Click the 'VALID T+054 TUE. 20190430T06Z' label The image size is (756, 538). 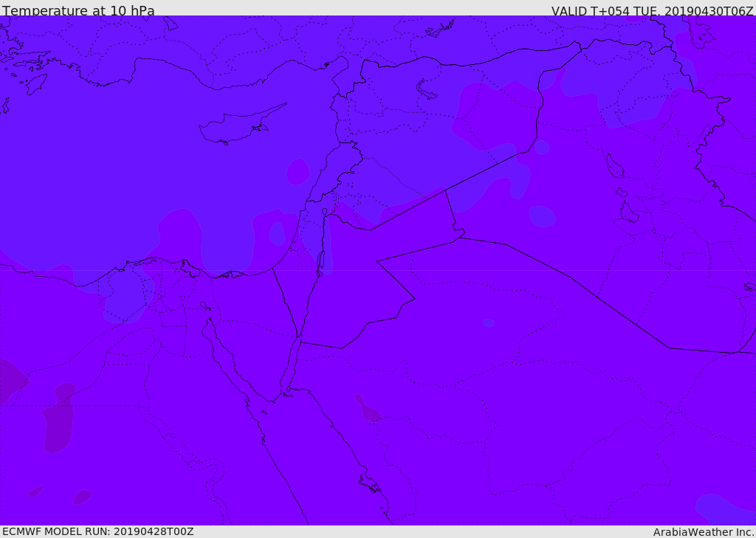[x=653, y=10]
